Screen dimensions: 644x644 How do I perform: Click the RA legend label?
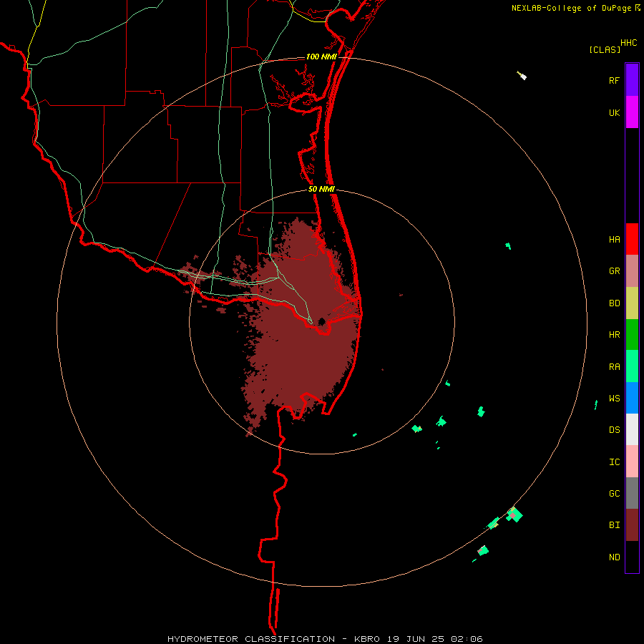point(614,366)
